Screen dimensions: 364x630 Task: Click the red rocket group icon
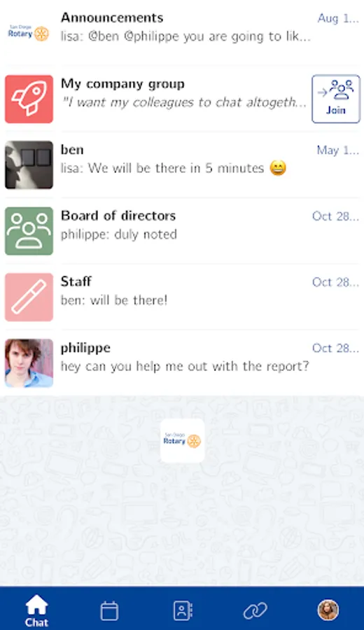[29, 99]
